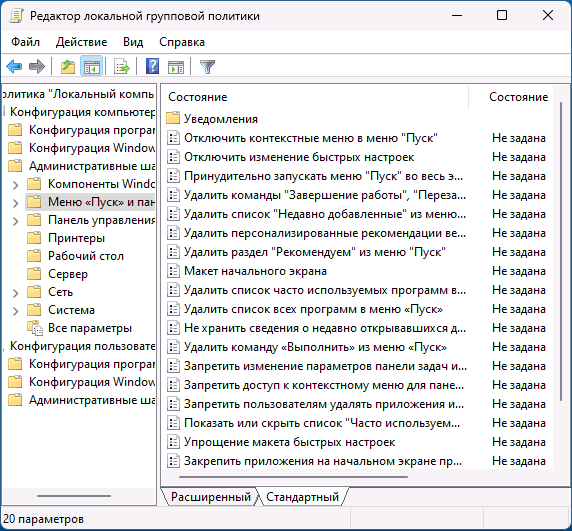Expand the Панель управления tree node
This screenshot has width=572, height=531.
click(x=16, y=221)
